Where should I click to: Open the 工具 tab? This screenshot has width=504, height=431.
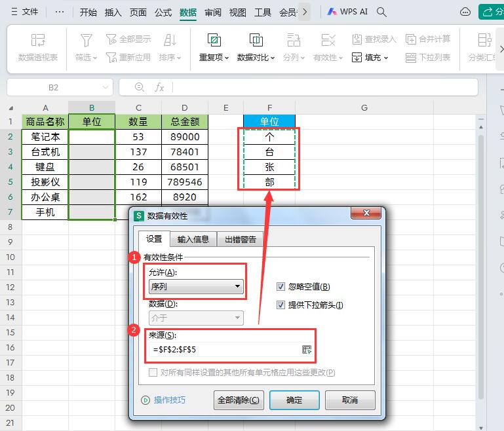pyautogui.click(x=263, y=12)
